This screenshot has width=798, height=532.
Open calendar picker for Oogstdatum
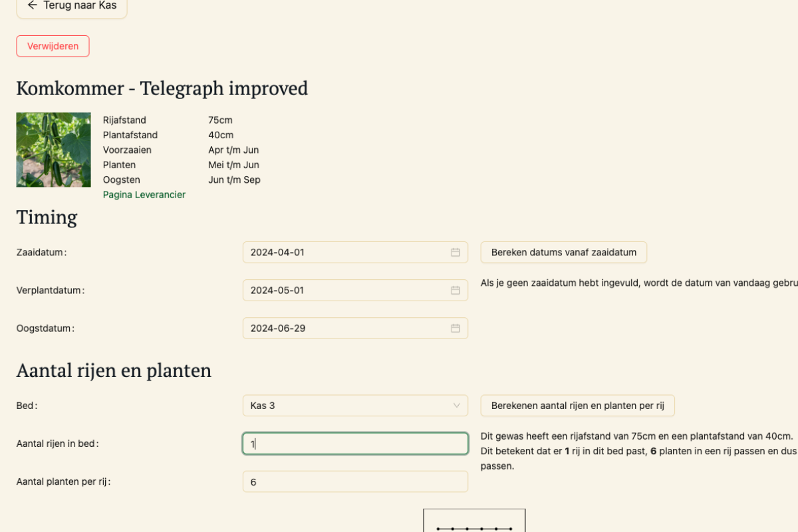pyautogui.click(x=456, y=329)
